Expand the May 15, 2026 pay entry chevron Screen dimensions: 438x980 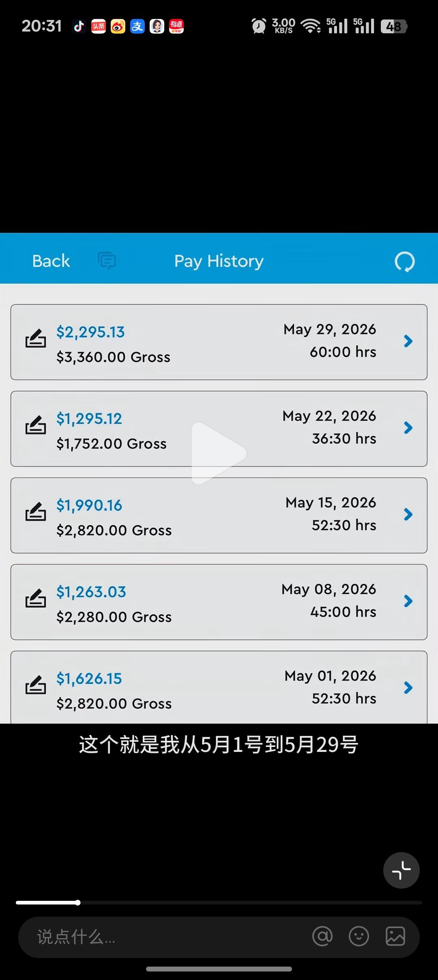[x=408, y=514]
